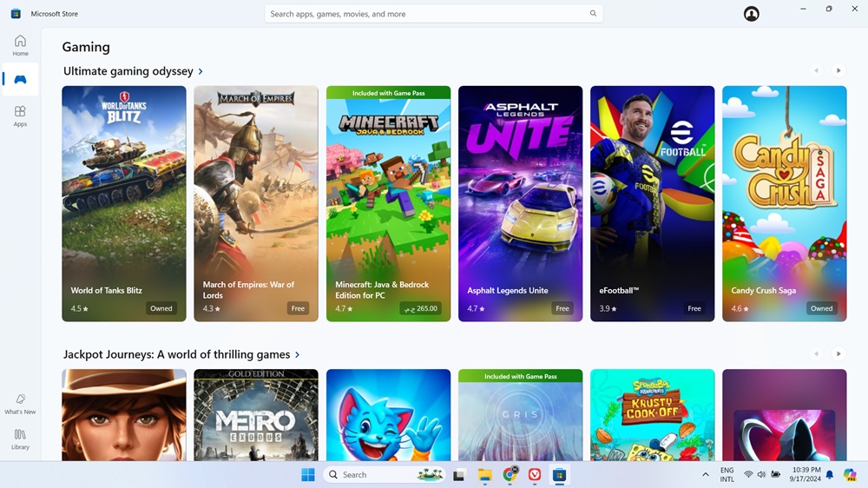Screen dimensions: 868x488
Task: Open the user account profile icon
Action: click(x=751, y=14)
